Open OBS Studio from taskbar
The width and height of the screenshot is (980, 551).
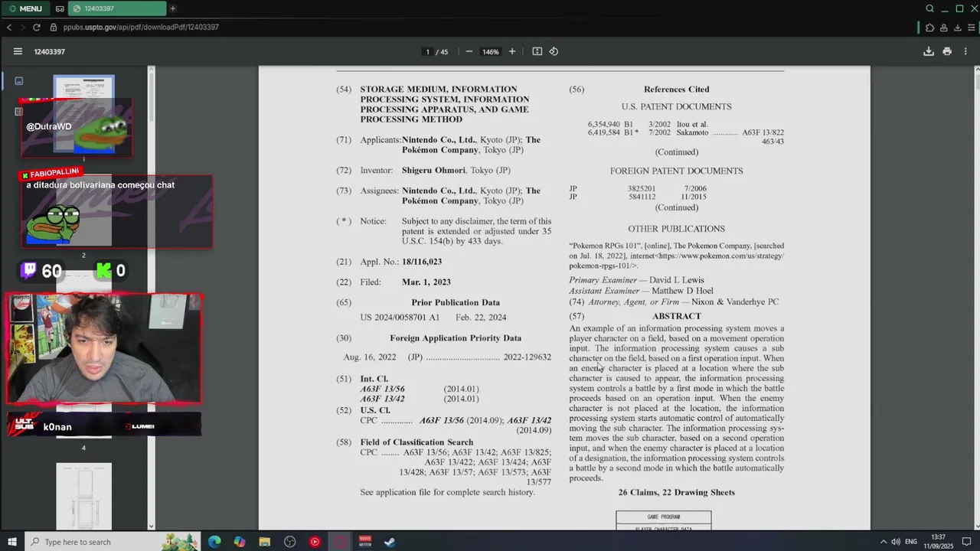point(289,542)
